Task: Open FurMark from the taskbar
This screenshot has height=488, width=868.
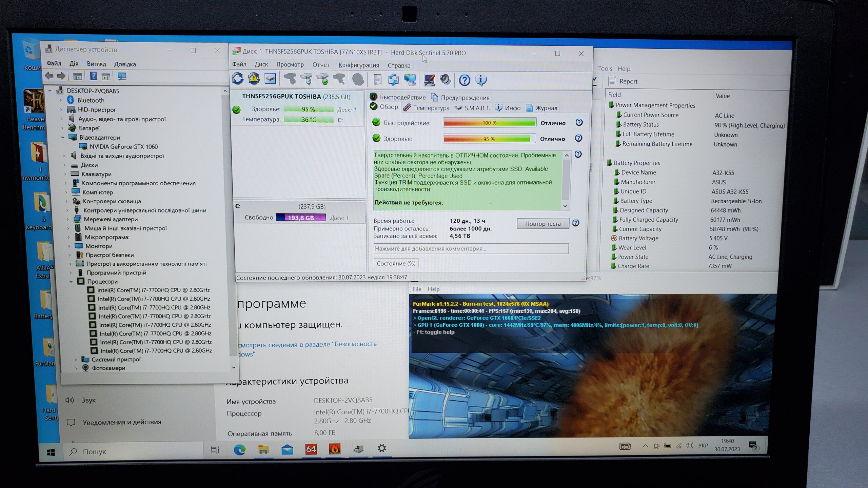Action: point(335,449)
